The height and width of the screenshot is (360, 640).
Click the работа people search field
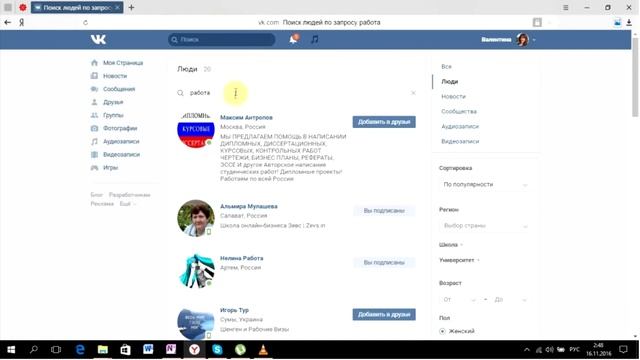tap(296, 93)
